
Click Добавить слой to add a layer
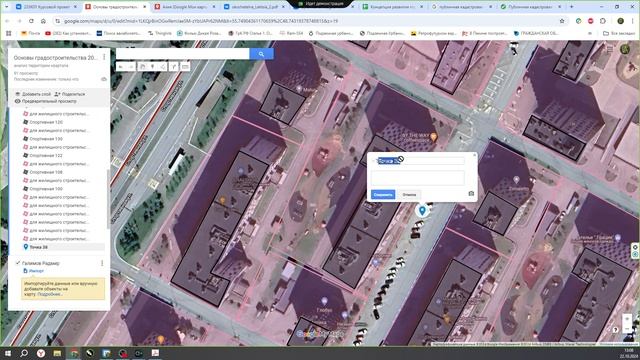33,94
